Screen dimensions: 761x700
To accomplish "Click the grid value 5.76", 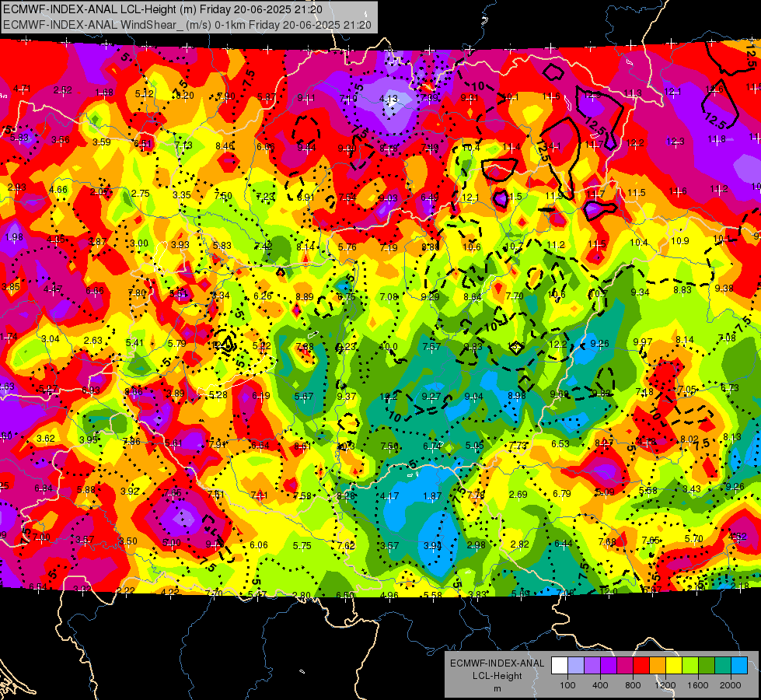I will (347, 247).
